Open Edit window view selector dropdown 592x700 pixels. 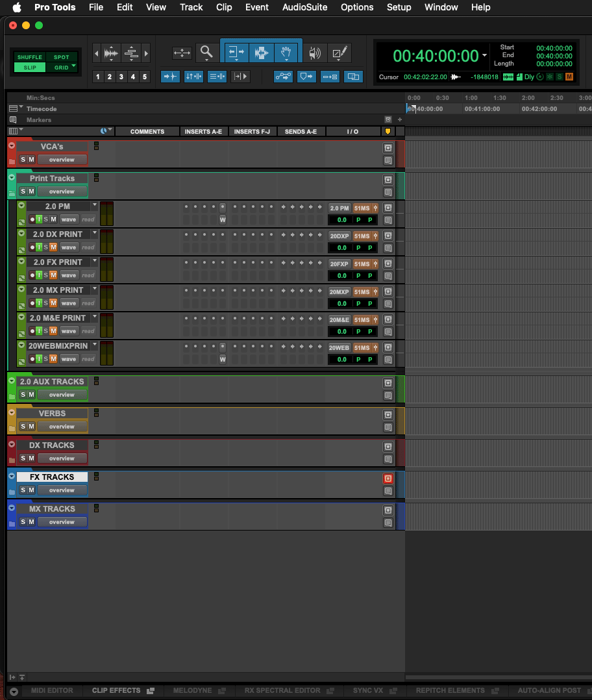click(16, 131)
